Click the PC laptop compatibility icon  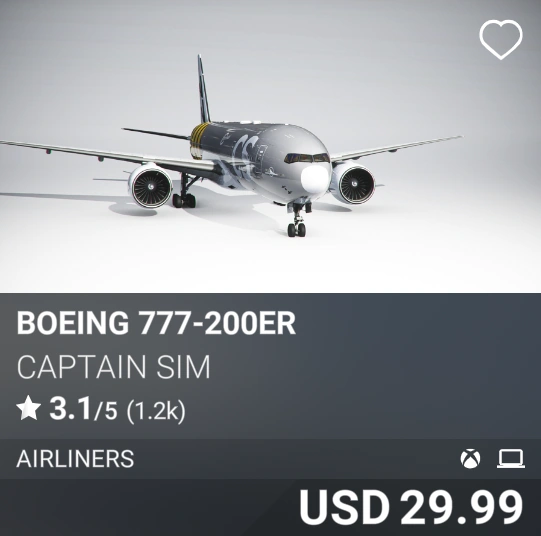click(511, 459)
